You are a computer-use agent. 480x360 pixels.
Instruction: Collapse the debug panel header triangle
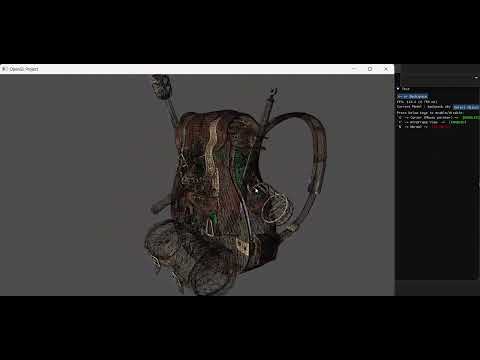[398, 89]
